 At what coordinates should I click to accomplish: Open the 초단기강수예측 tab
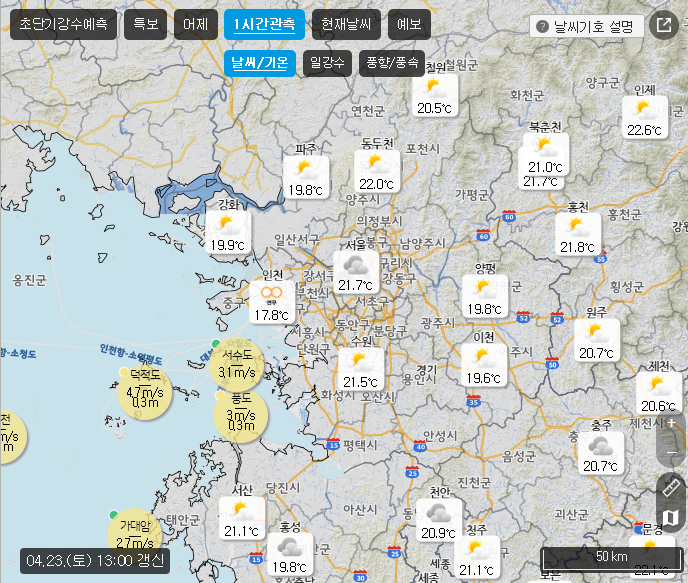(x=63, y=24)
